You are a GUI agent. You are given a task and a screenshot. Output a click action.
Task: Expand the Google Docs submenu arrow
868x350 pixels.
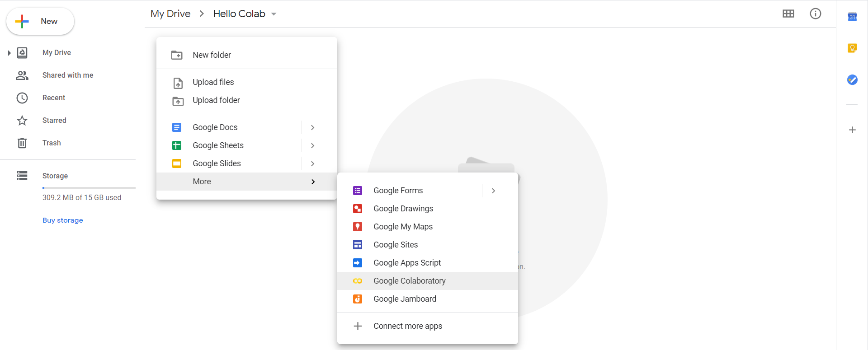tap(312, 127)
